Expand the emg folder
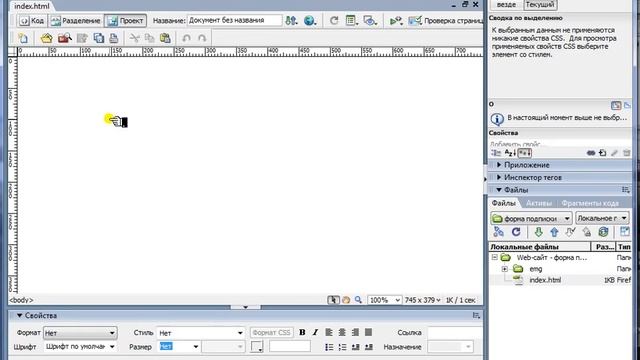Image resolution: width=640 pixels, height=360 pixels. click(504, 269)
